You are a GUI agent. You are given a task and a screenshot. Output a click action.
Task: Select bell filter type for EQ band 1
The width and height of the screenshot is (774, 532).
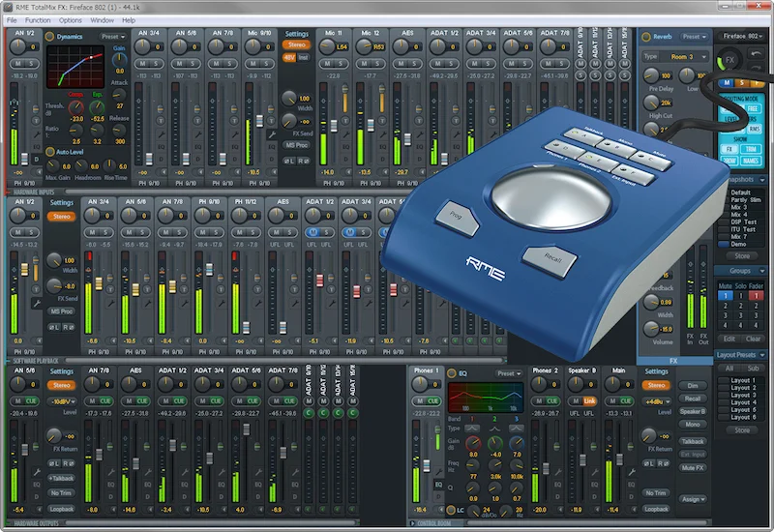point(472,429)
